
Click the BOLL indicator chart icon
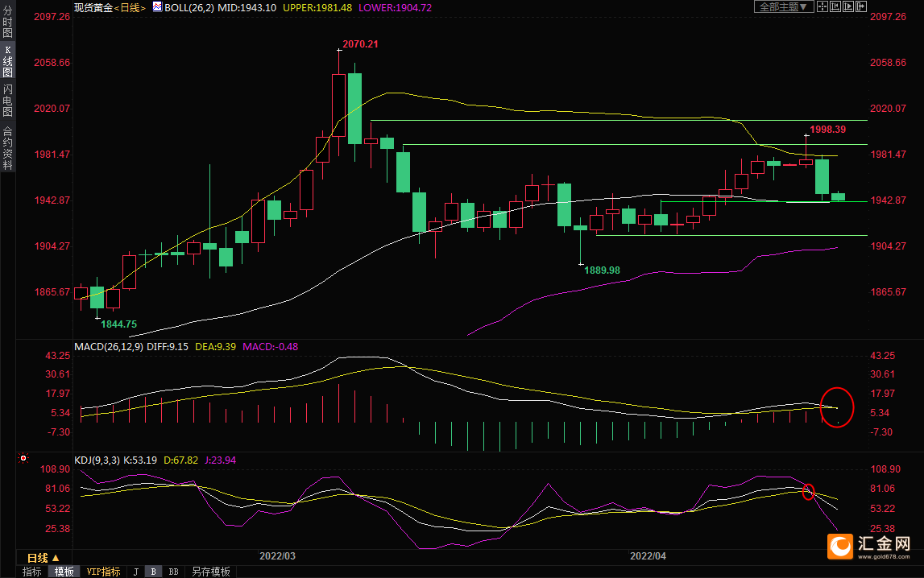coord(157,7)
